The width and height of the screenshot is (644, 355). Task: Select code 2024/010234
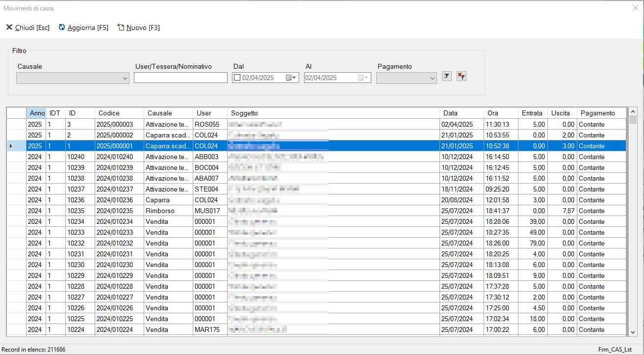pos(119,221)
